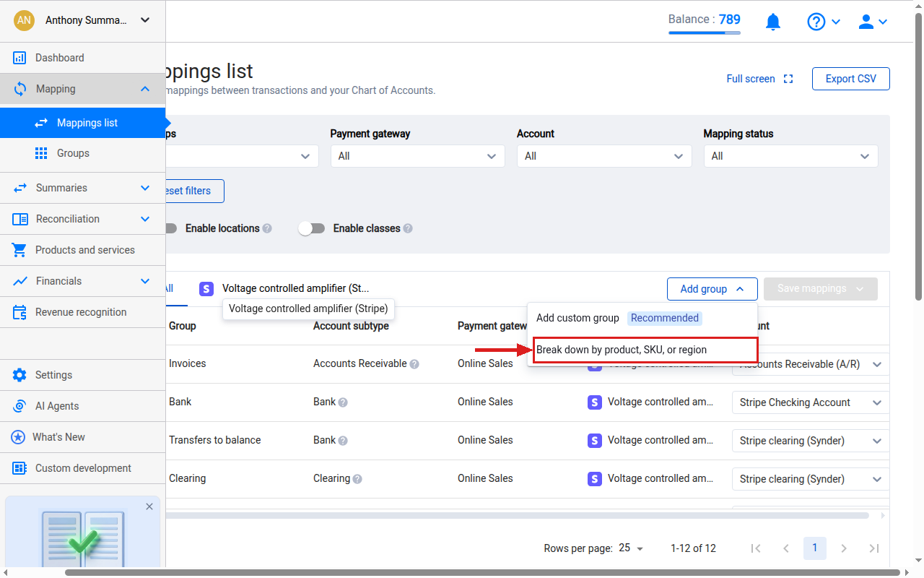Click the table horizontal scrollbar
The width and height of the screenshot is (924, 578).
coord(517,516)
